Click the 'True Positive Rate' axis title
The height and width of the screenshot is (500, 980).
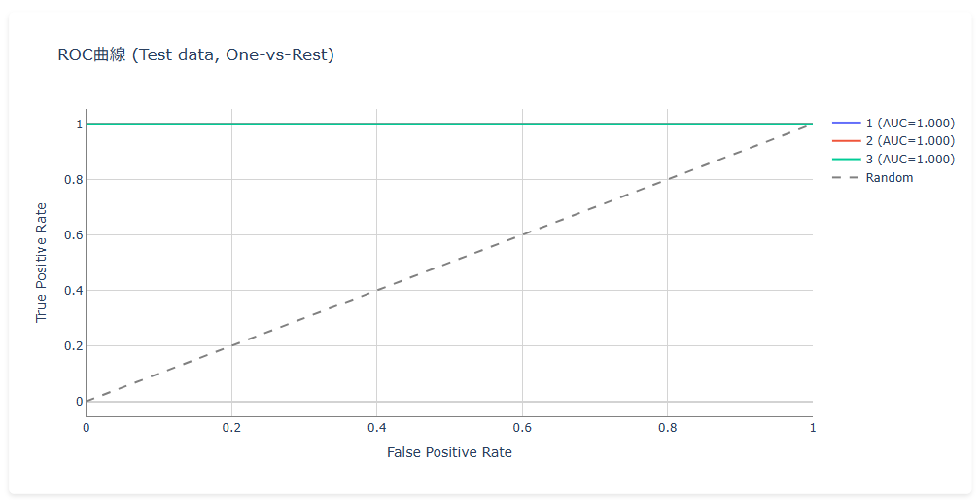tap(41, 263)
